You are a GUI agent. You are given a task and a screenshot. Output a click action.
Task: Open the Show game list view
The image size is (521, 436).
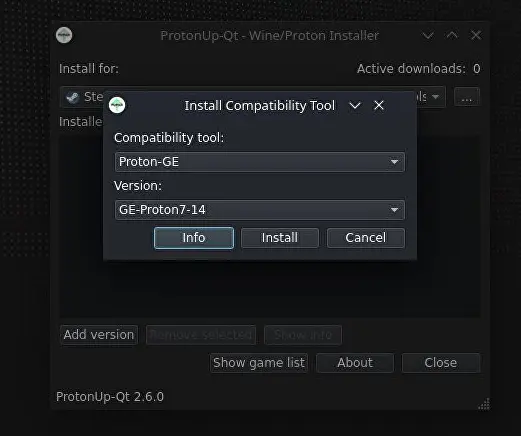point(259,363)
